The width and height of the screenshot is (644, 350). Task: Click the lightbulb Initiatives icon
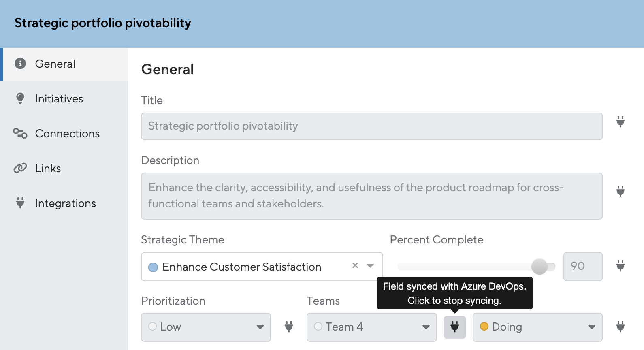tap(20, 98)
